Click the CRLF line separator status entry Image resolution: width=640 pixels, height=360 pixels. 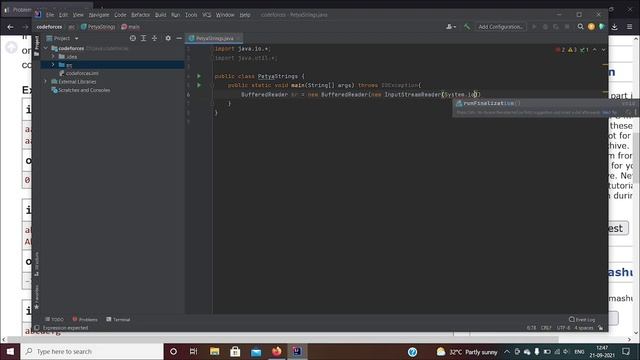pos(546,327)
